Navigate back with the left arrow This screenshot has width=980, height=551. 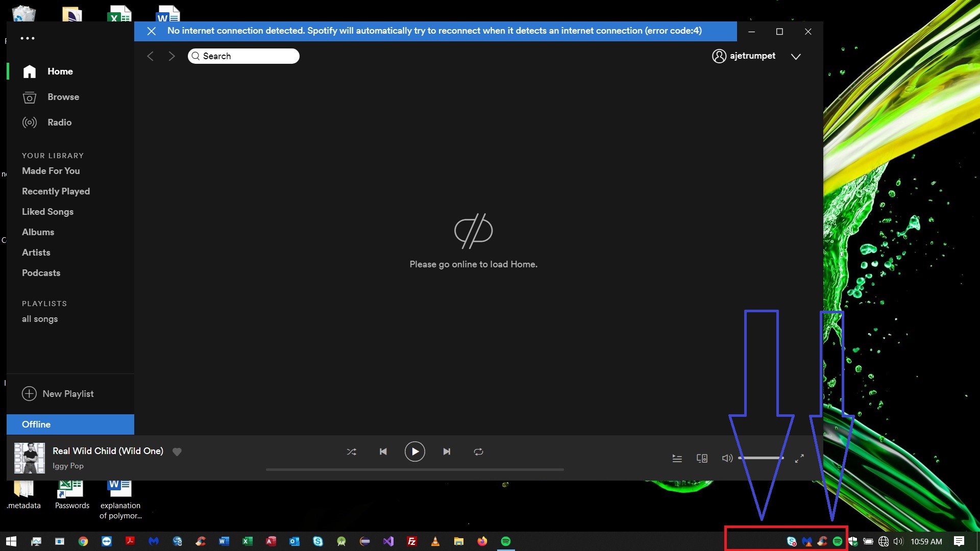150,56
